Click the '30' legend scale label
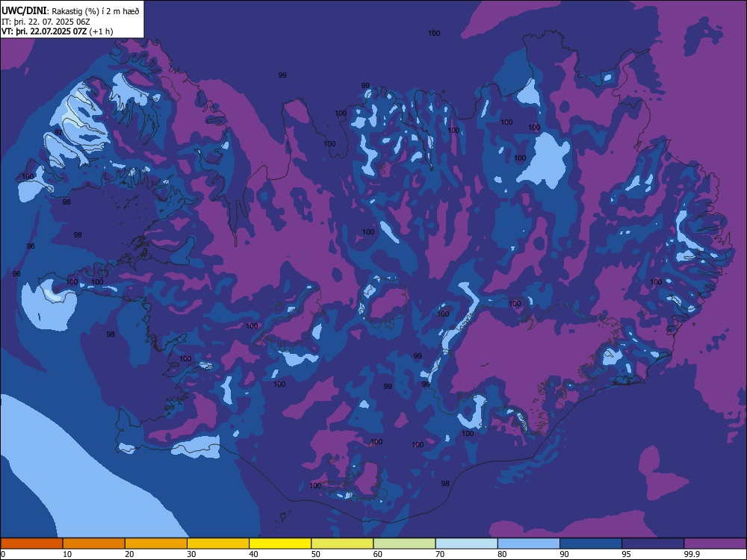The height and width of the screenshot is (560, 747). [x=191, y=554]
